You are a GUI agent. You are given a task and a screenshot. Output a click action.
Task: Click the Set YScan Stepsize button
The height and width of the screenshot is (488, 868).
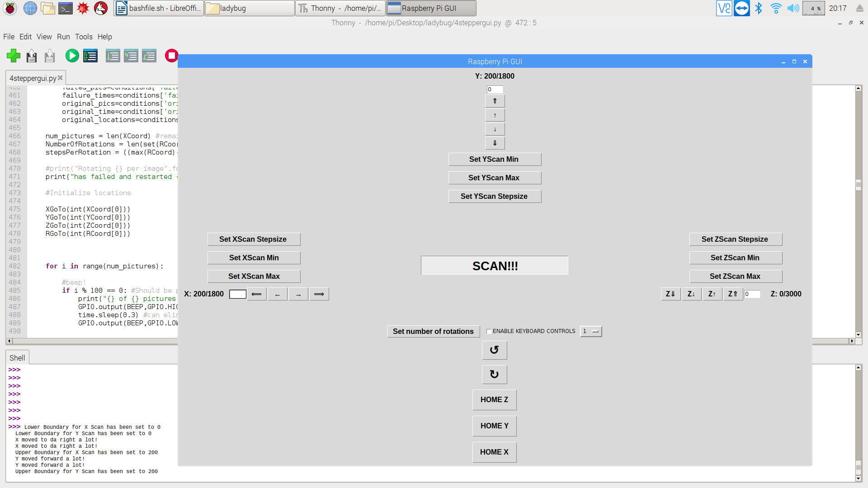tap(494, 196)
